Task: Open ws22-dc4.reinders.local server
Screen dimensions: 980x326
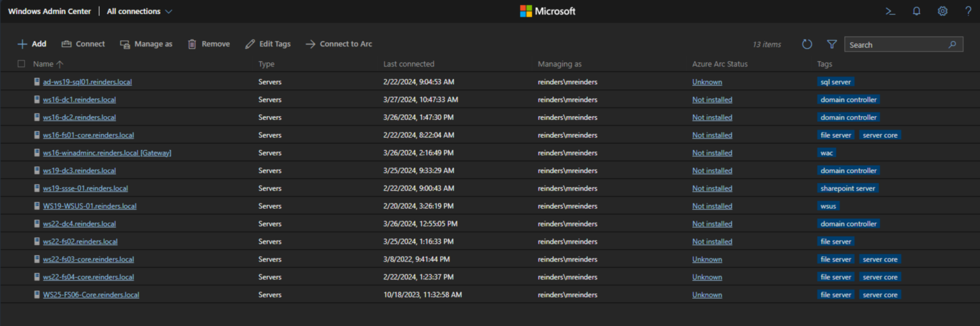Action: [x=79, y=224]
